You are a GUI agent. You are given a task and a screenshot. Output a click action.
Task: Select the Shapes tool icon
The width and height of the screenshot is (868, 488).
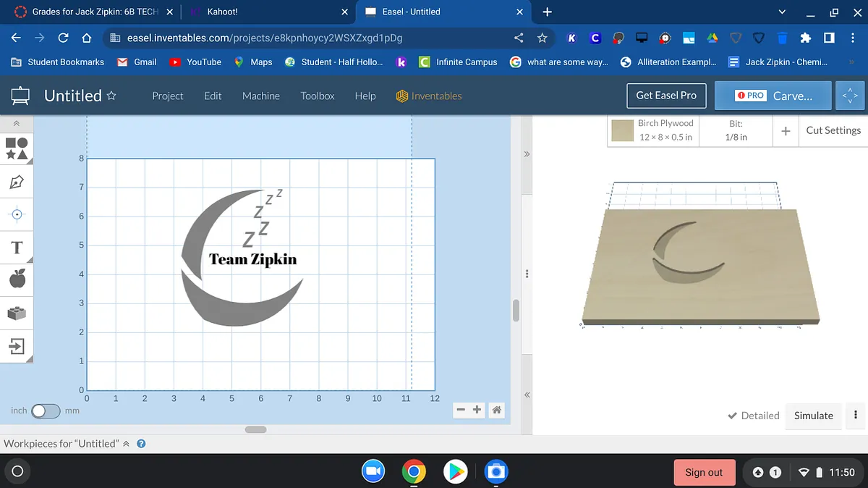point(17,149)
